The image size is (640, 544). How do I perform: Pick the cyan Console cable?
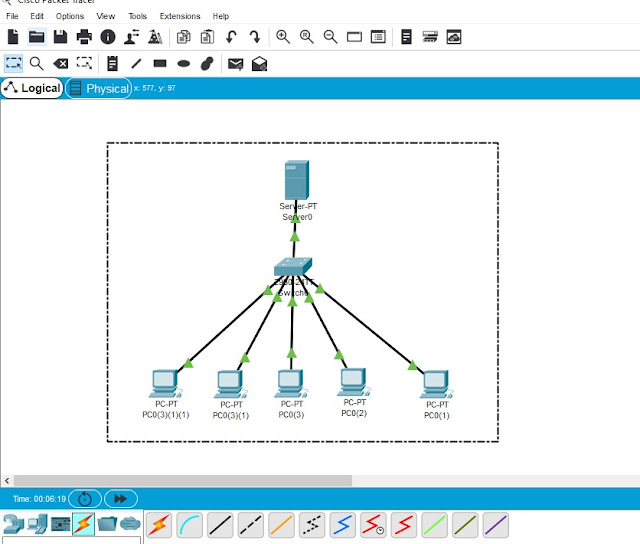click(189, 525)
